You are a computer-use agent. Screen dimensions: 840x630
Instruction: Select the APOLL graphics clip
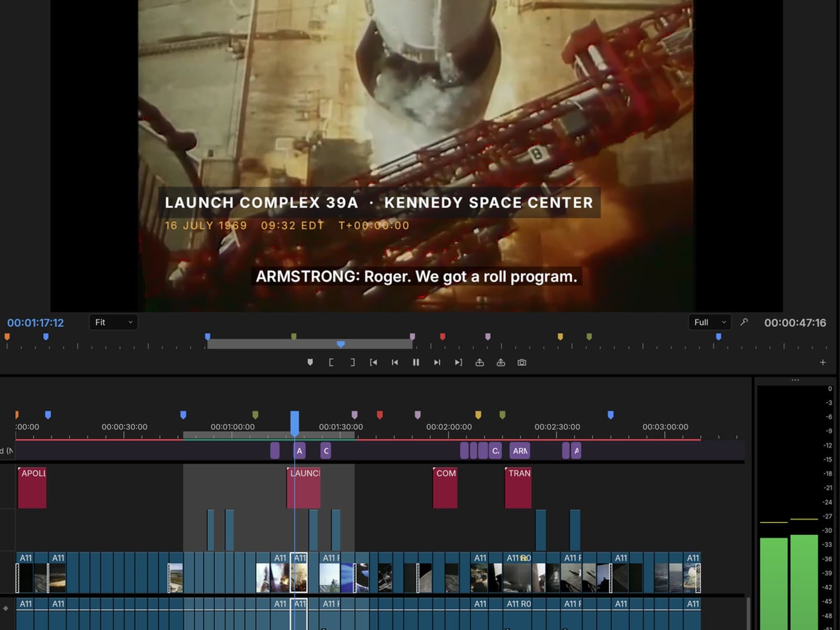(x=32, y=488)
